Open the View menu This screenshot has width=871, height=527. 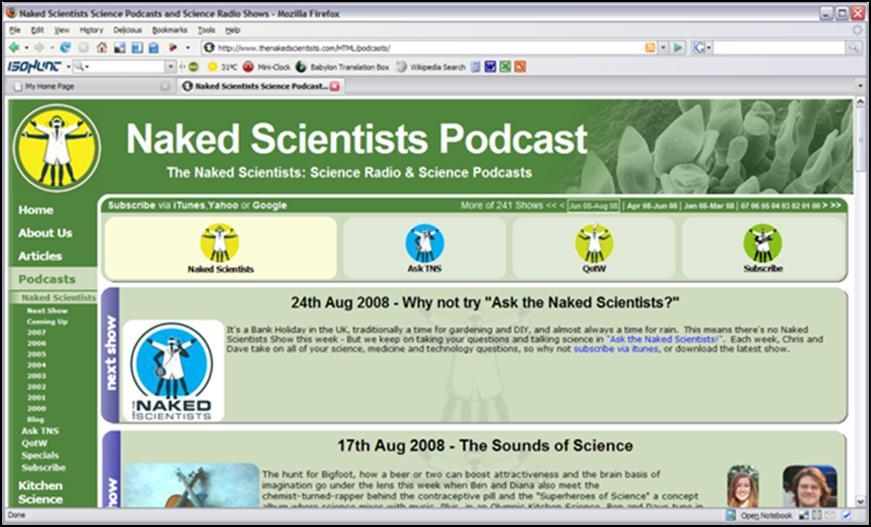tap(62, 31)
